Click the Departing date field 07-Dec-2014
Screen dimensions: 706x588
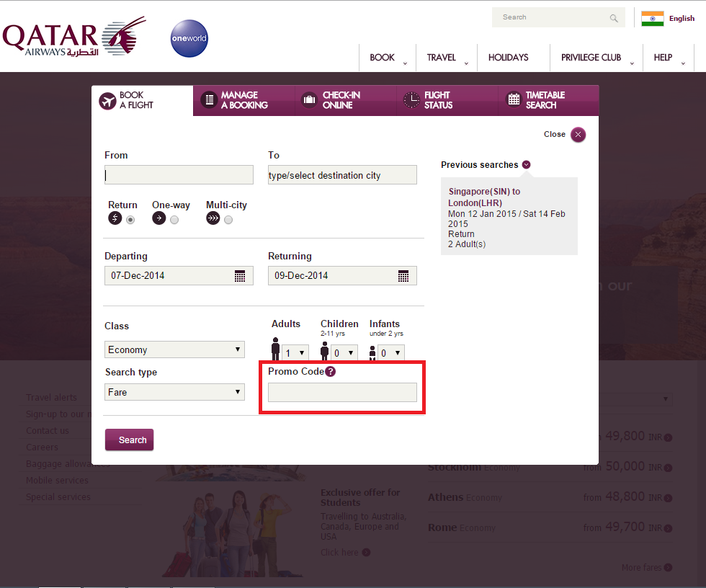(179, 275)
